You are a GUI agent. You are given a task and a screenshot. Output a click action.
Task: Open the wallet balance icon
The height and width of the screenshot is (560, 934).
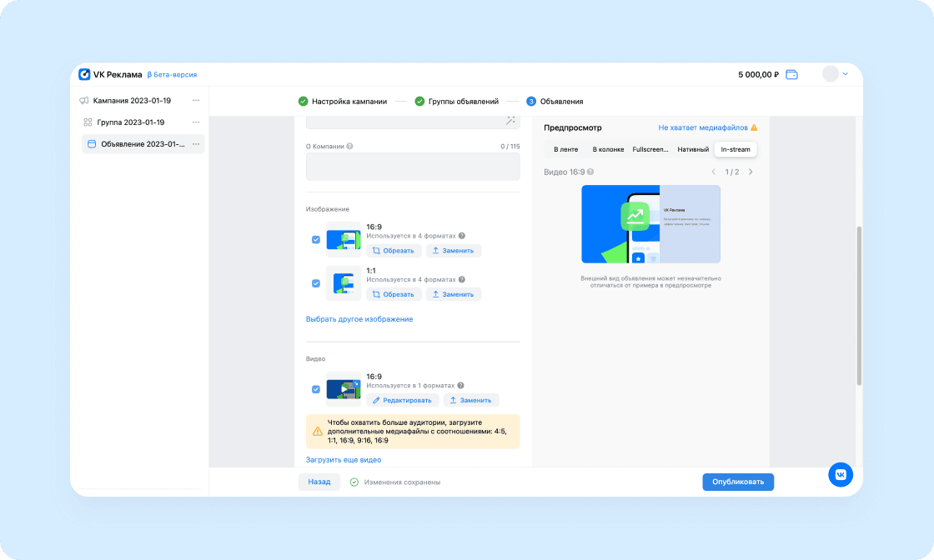791,74
